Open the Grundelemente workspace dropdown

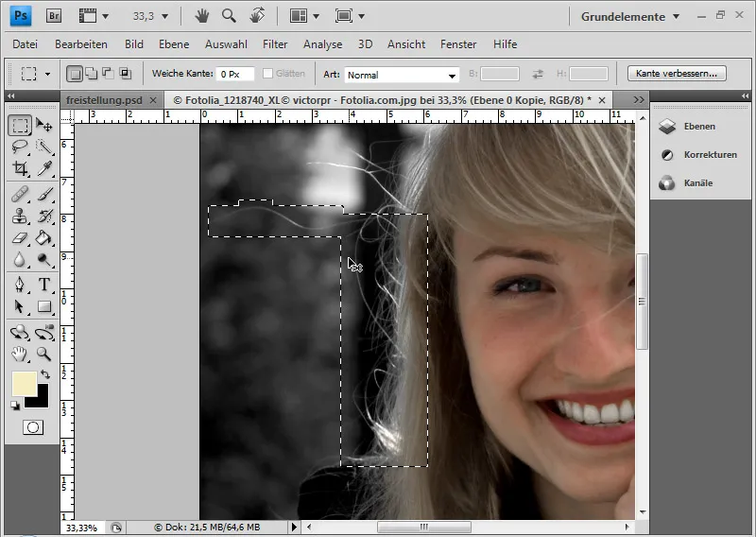point(630,16)
